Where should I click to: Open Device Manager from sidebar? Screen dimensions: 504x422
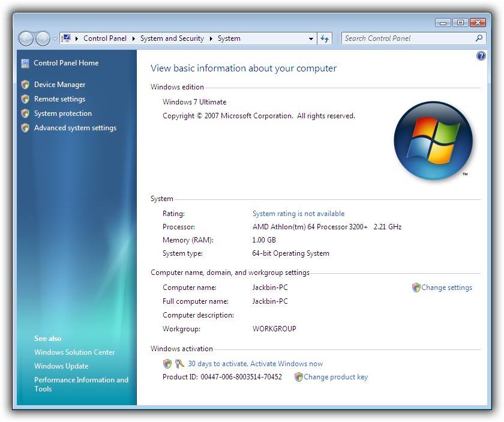tap(59, 84)
